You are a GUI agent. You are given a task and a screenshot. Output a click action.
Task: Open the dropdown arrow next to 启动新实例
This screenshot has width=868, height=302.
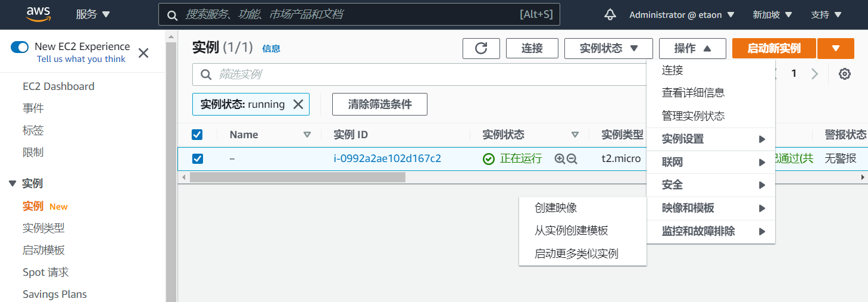836,49
